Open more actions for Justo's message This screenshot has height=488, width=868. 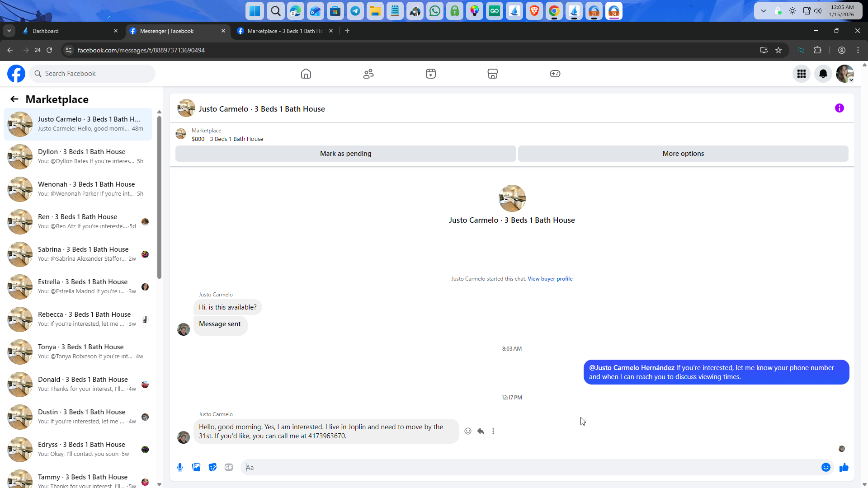493,431
